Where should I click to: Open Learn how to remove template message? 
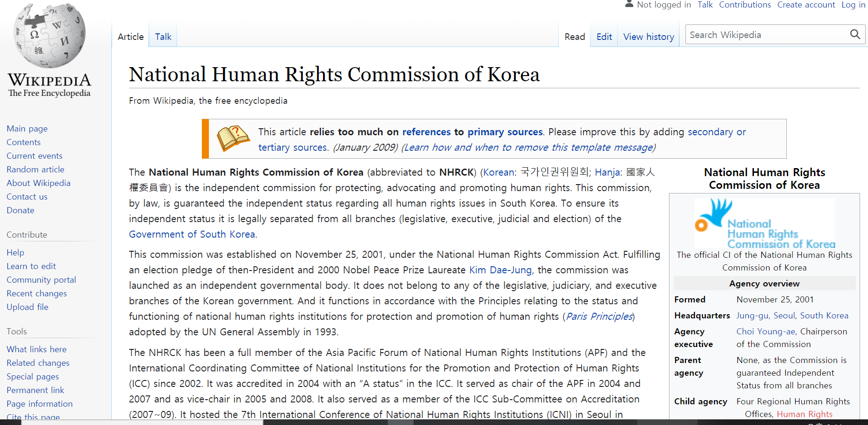(528, 147)
